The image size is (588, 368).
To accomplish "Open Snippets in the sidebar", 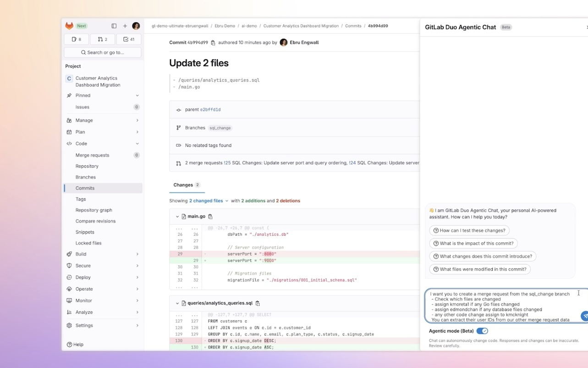I will [103, 232].
